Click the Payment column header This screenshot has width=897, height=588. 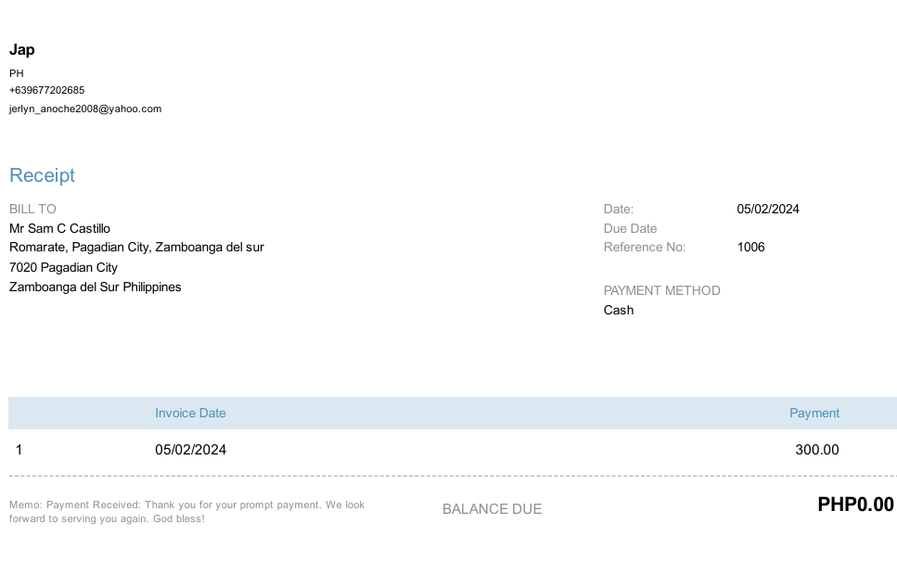[x=814, y=413]
